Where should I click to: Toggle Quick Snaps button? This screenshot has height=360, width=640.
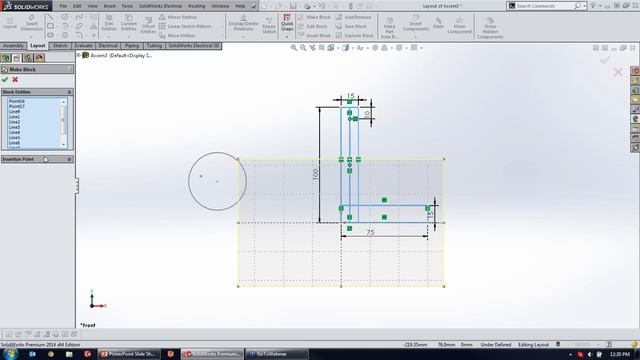[x=287, y=22]
